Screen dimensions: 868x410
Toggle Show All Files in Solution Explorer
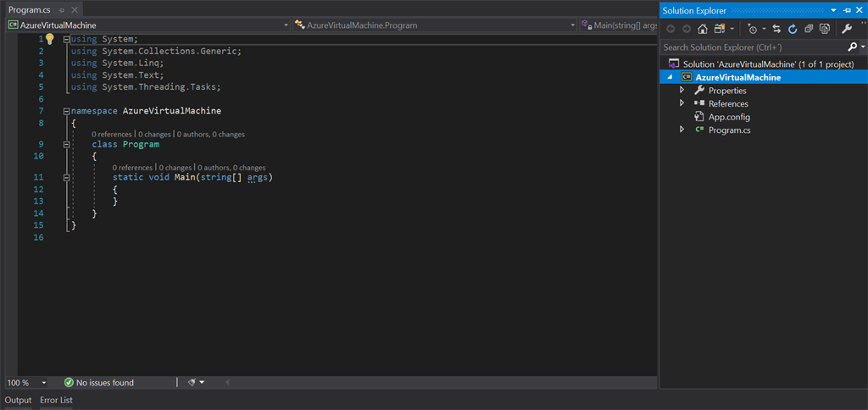pos(824,29)
